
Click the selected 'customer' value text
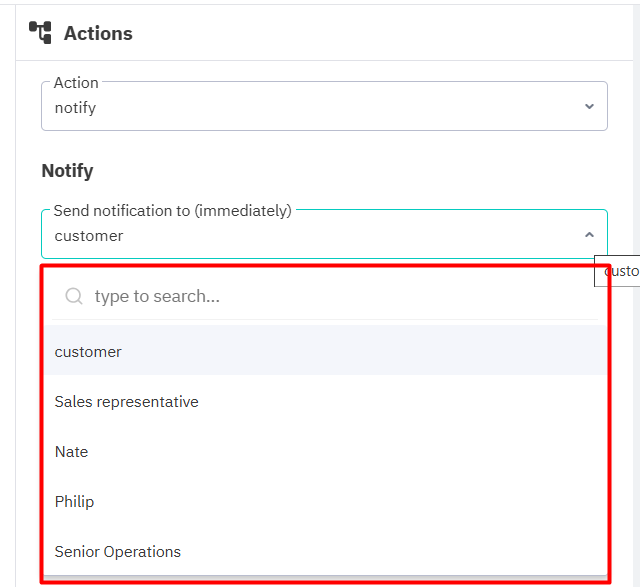[x=89, y=236]
